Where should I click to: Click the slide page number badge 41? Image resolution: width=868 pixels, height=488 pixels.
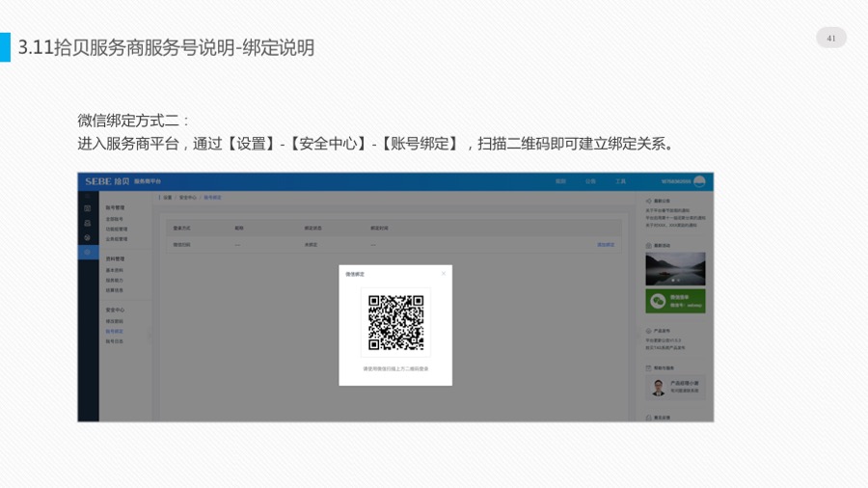click(831, 39)
